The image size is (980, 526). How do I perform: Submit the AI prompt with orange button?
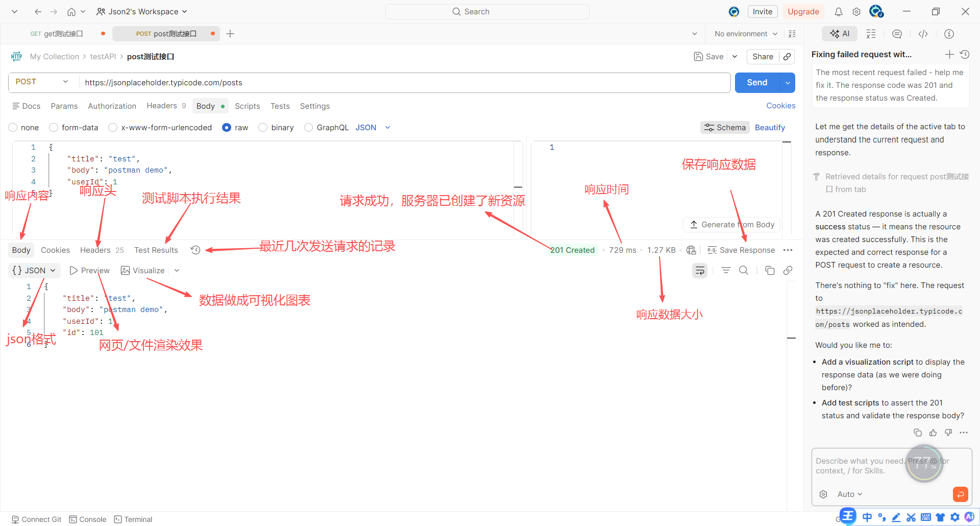(x=960, y=494)
